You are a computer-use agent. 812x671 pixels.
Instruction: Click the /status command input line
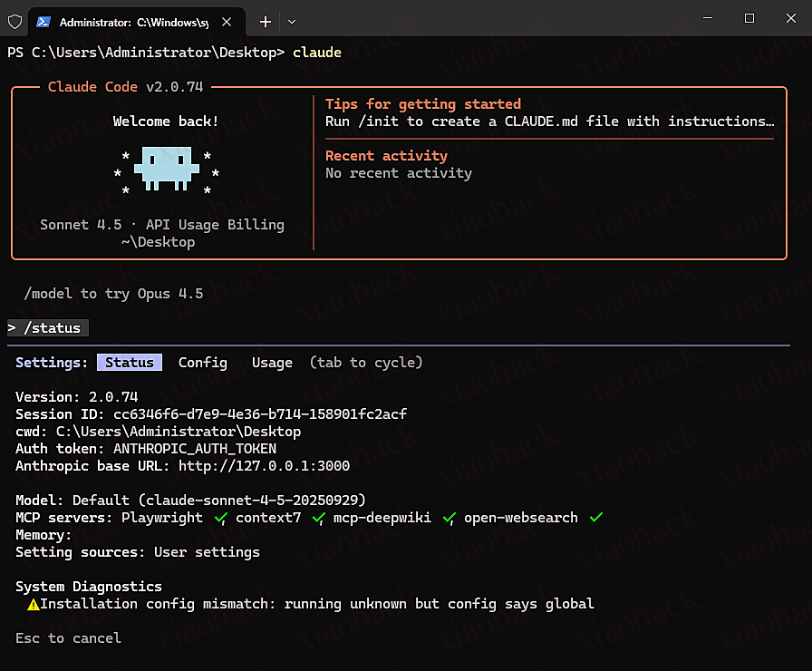50,328
